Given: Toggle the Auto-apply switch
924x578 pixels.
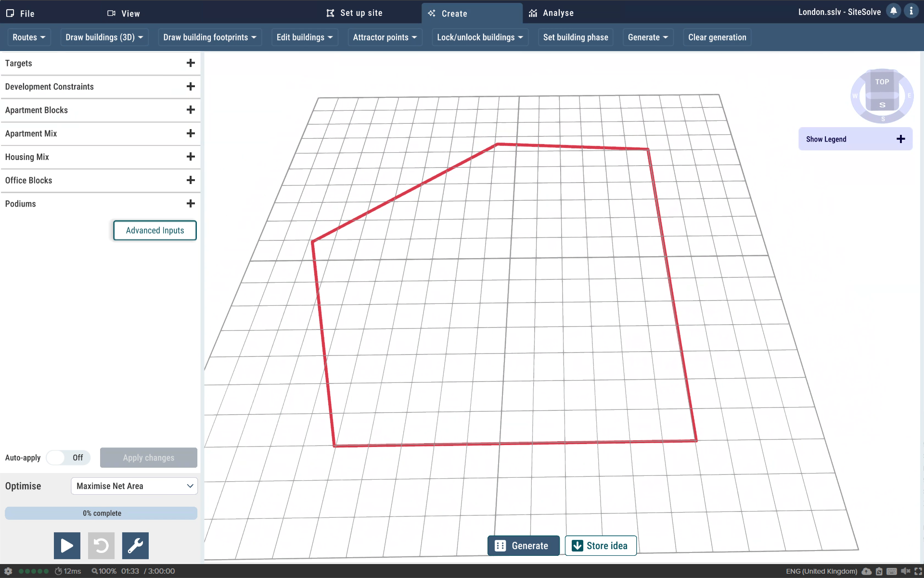Looking at the screenshot, I should pos(68,458).
